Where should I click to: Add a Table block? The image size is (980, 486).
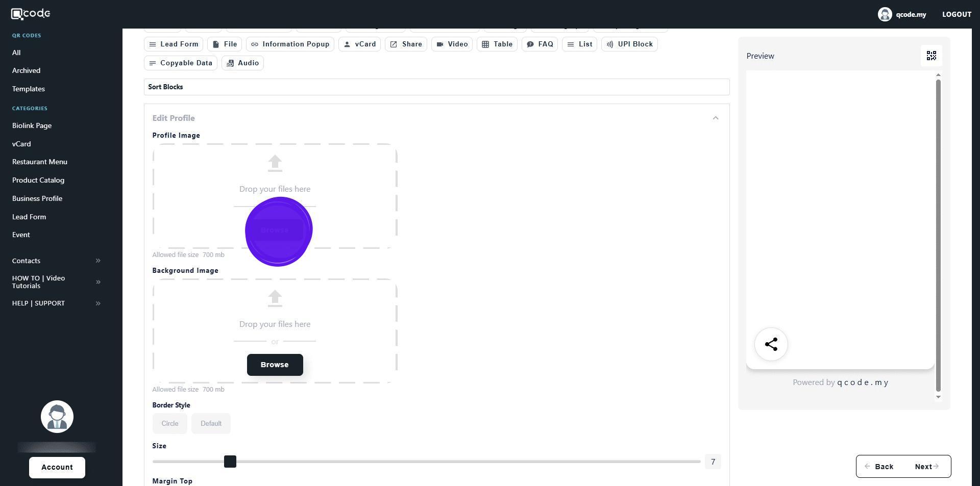[x=497, y=44]
